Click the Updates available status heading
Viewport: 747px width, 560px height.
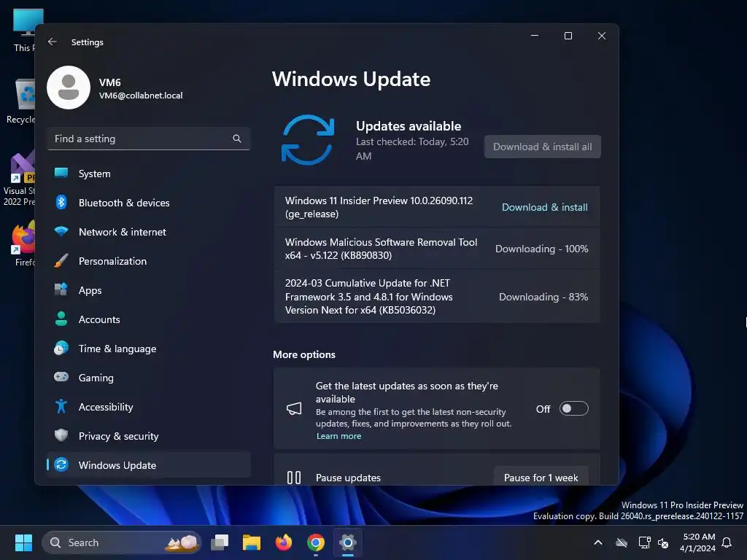click(x=409, y=125)
